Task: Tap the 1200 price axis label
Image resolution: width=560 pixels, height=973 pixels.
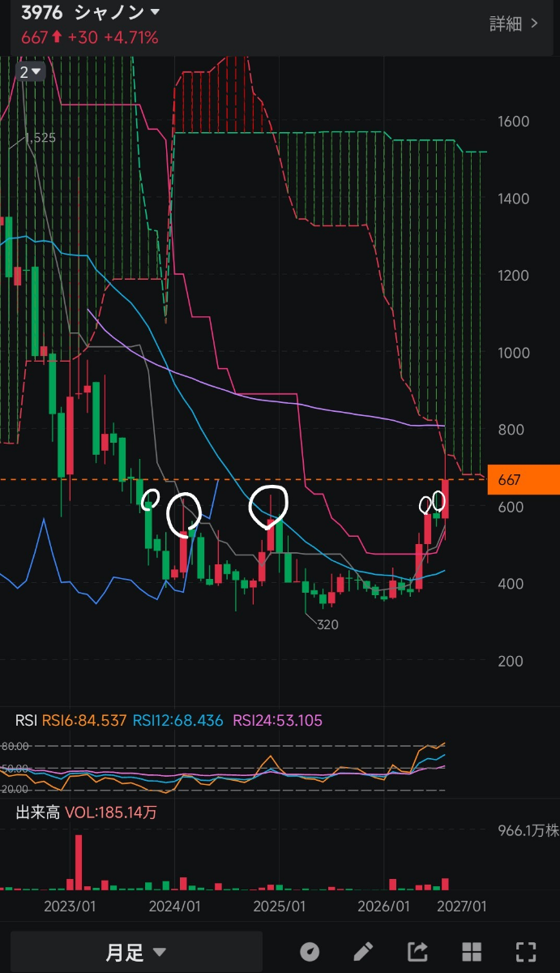Action: tap(514, 276)
